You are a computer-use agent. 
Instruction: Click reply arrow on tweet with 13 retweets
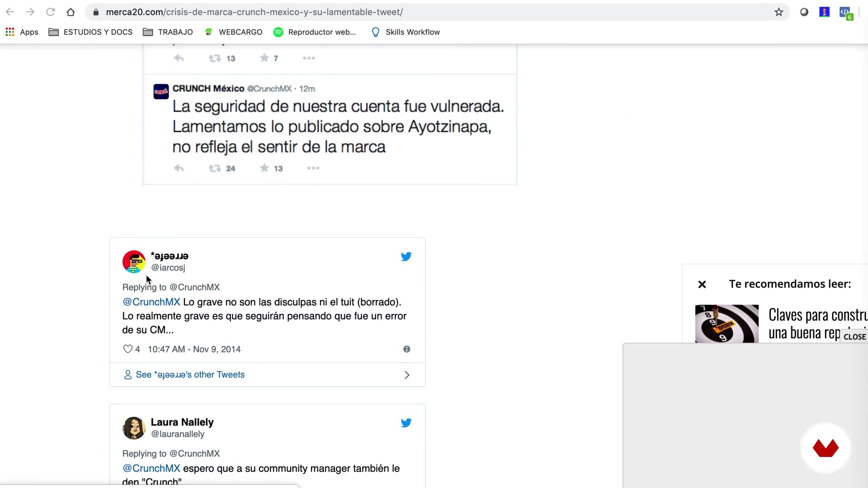(179, 58)
